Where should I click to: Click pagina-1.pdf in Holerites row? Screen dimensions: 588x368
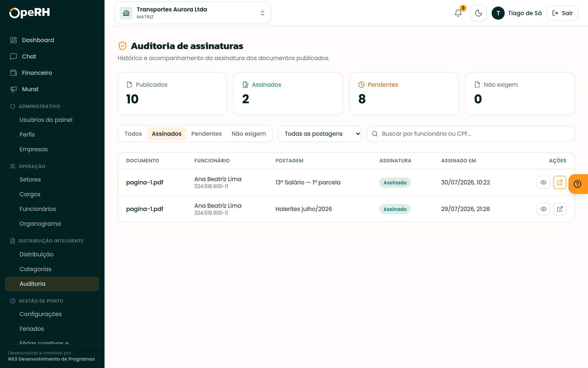click(x=145, y=209)
